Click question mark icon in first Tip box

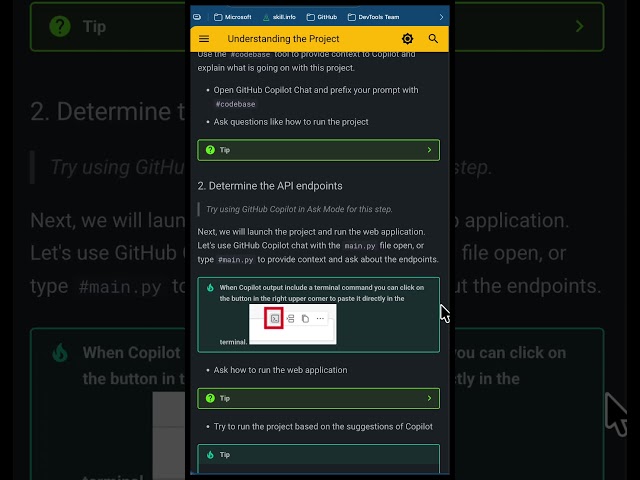point(210,150)
